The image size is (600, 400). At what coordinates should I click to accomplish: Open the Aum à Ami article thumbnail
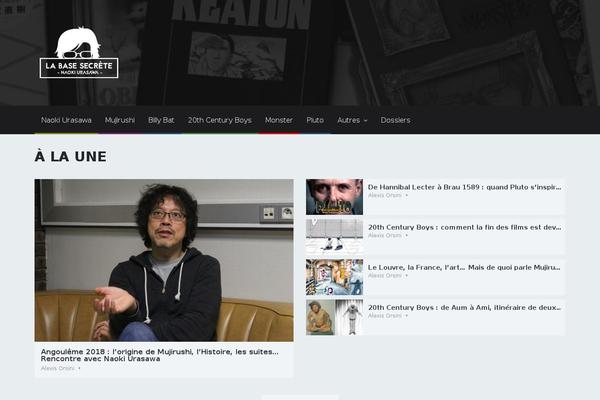coord(334,317)
